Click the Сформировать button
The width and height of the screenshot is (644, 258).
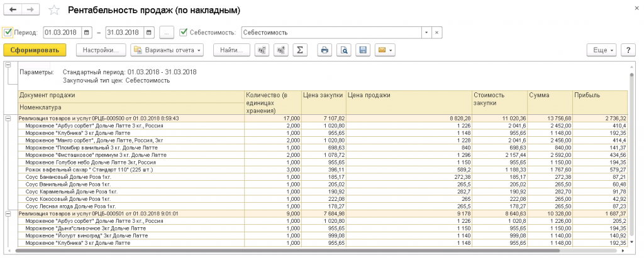tap(35, 50)
